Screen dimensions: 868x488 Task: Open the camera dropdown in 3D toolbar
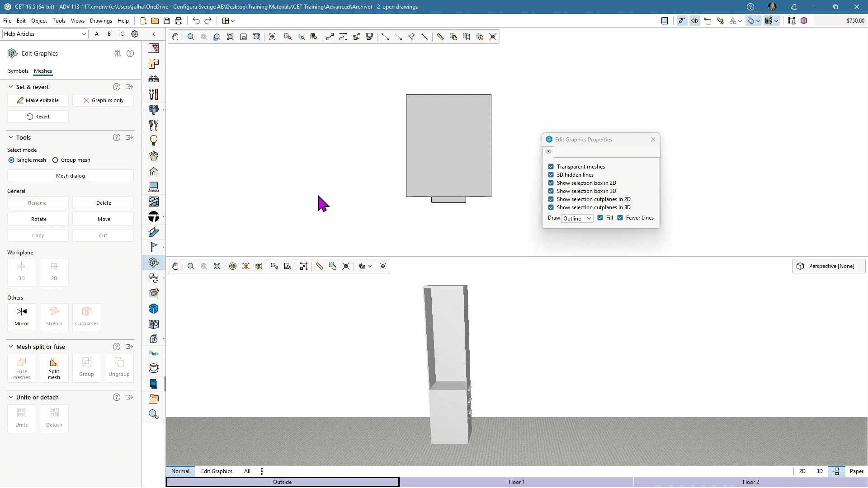tap(365, 267)
